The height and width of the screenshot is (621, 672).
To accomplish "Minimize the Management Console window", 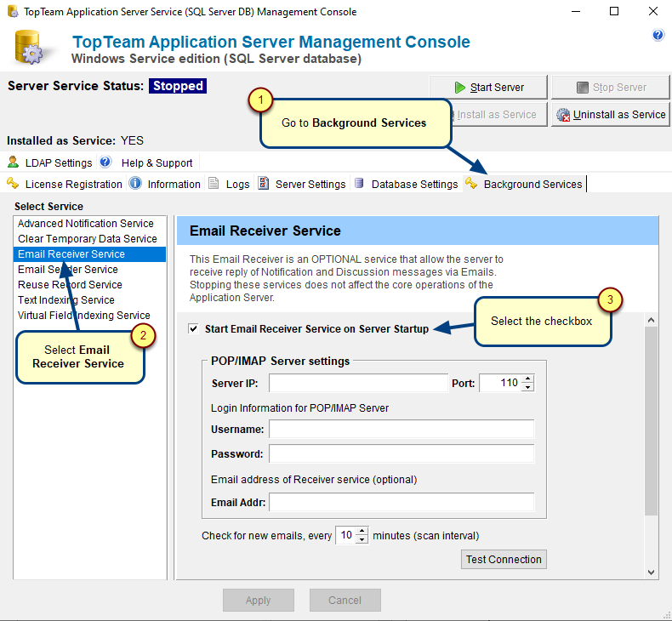I will point(576,11).
